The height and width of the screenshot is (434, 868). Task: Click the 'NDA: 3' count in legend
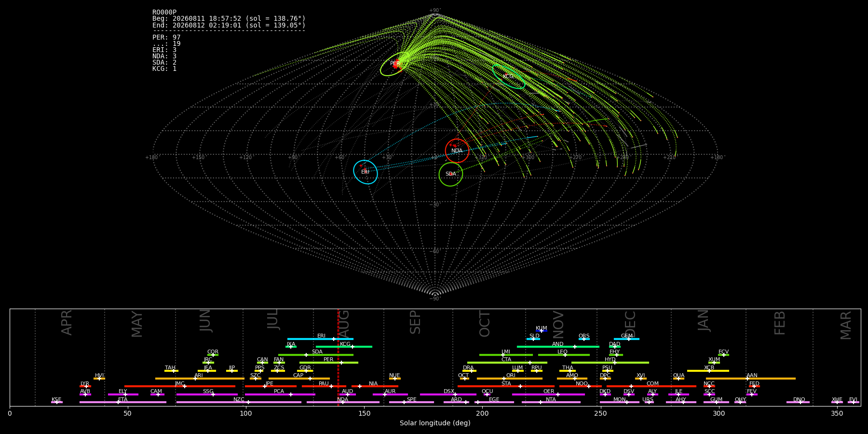pos(164,56)
